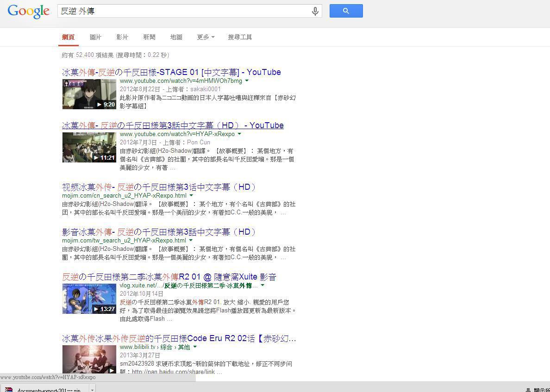Expand arrow next to mojim.com/cn_search_u2_HYAP-xRexpo.html
This screenshot has height=392, width=550.
pos(191,195)
